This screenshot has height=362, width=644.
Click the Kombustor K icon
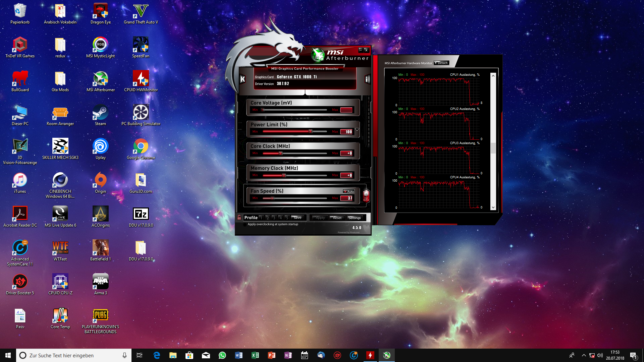(243, 79)
